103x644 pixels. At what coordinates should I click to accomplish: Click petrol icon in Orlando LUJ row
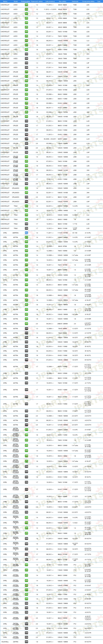pos(26,188)
